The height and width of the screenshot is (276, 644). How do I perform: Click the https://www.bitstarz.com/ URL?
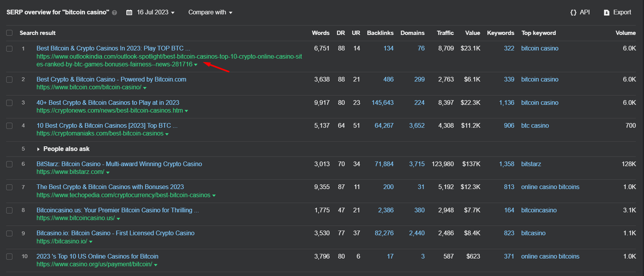point(70,172)
